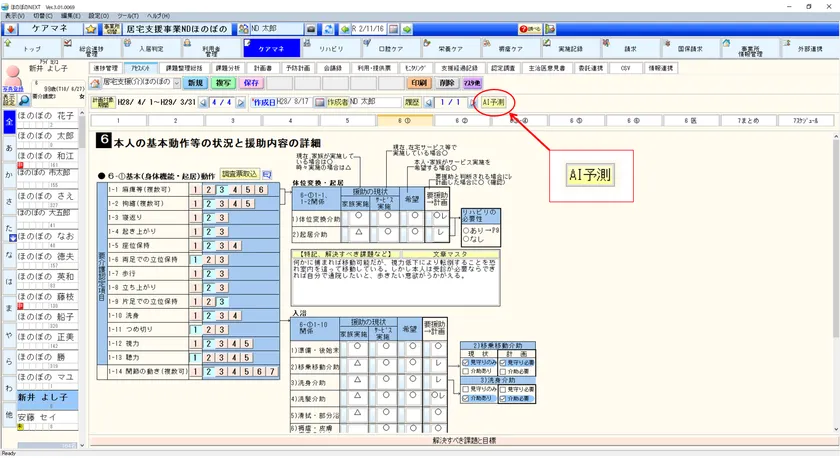
Task: Click the home icon beside 居宅支援 combo
Action: tap(95, 83)
